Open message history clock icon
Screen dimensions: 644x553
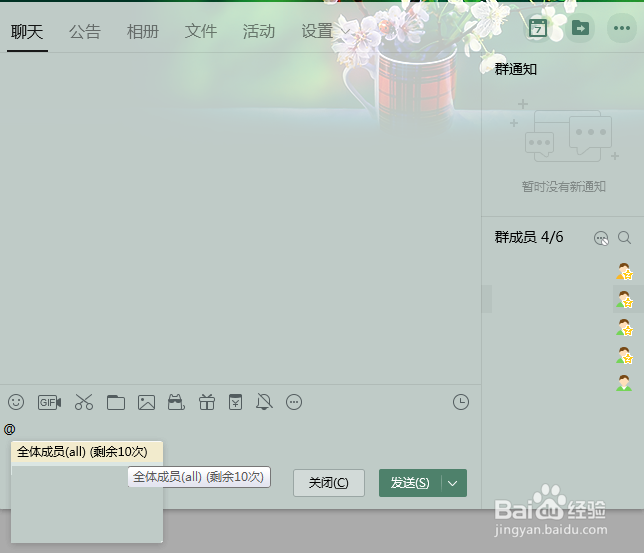tap(461, 402)
